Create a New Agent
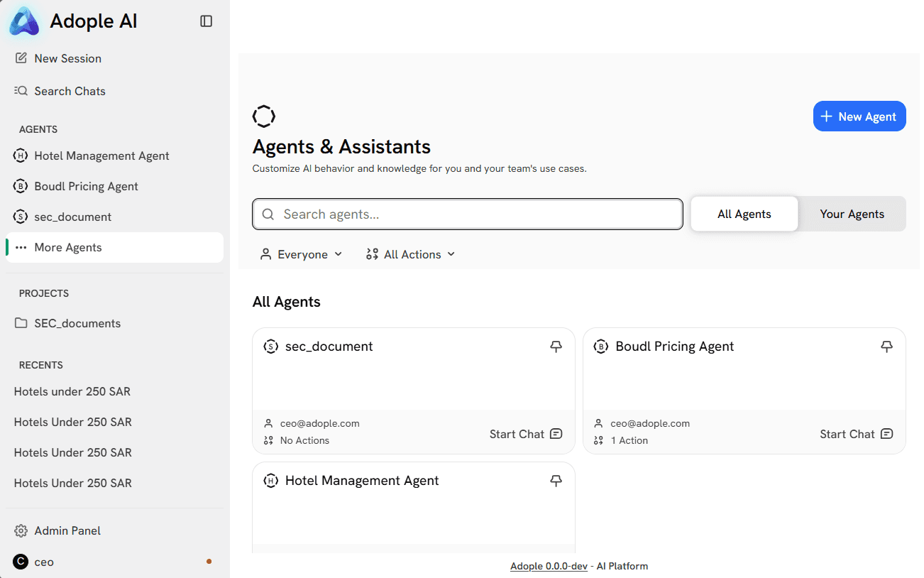Viewport: 924px width, 578px height. coord(859,116)
